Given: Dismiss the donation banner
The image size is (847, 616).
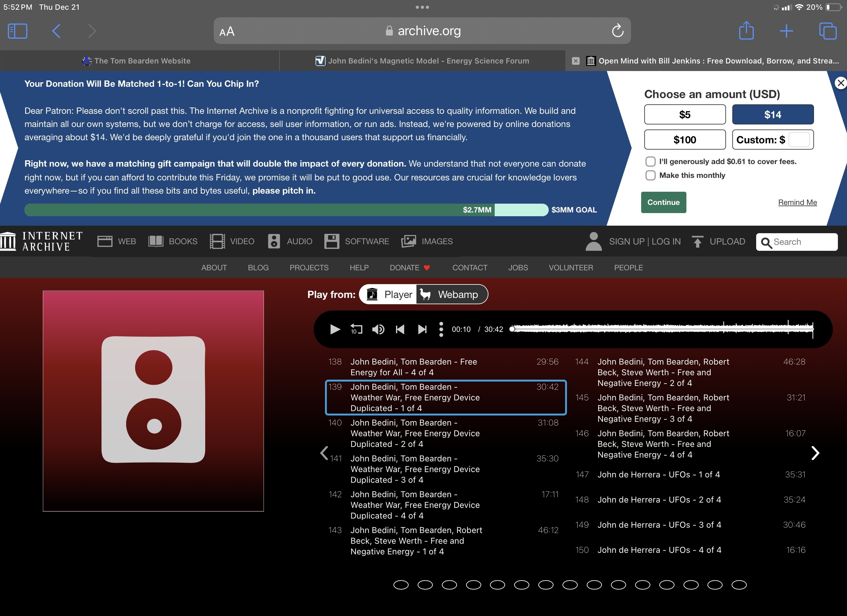Looking at the screenshot, I should coord(840,83).
